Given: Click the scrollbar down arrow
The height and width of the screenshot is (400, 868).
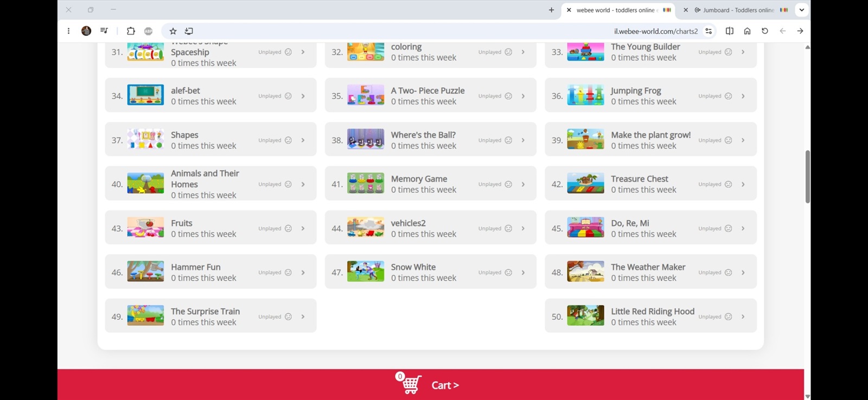Looking at the screenshot, I should click(x=807, y=396).
